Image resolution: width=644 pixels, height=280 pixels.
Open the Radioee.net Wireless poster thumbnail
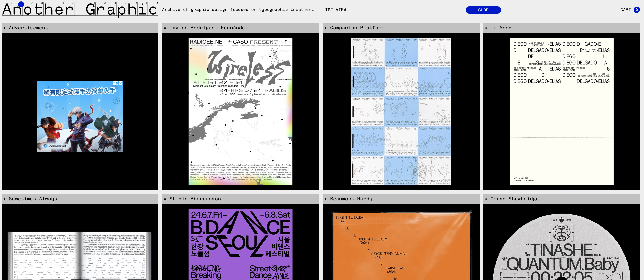coord(240,111)
